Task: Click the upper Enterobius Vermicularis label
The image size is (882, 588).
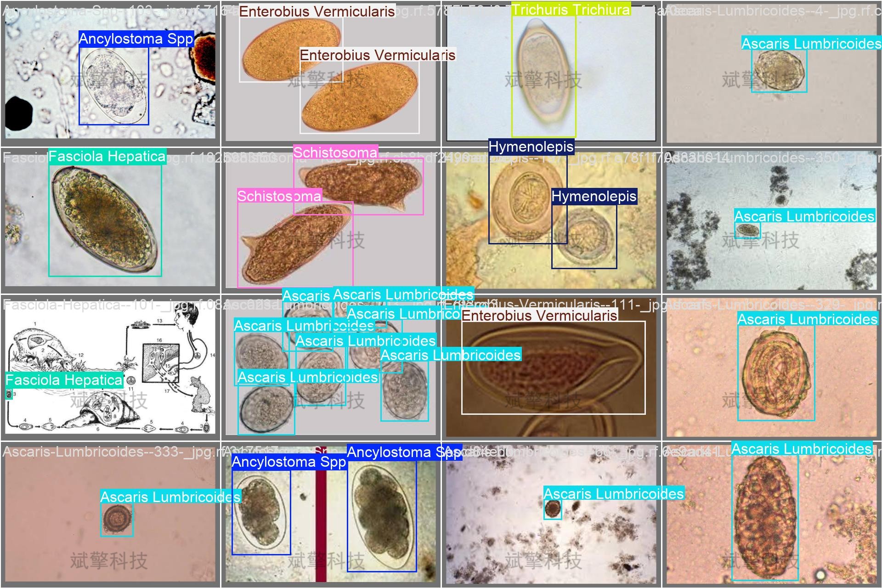Action: (317, 11)
